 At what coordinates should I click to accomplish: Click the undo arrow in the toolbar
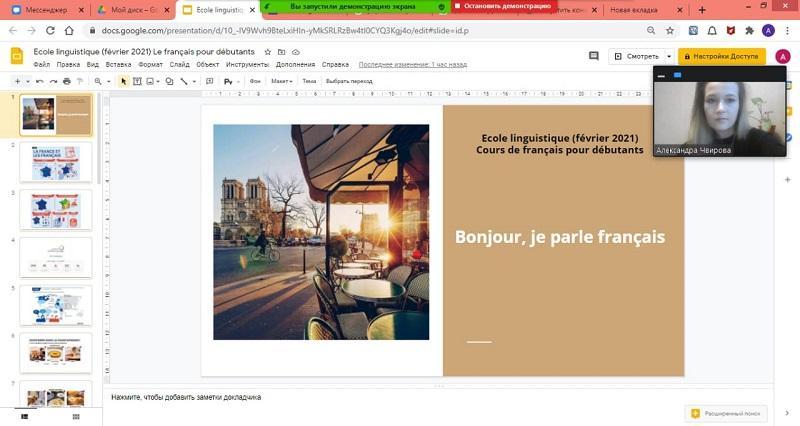click(x=40, y=81)
